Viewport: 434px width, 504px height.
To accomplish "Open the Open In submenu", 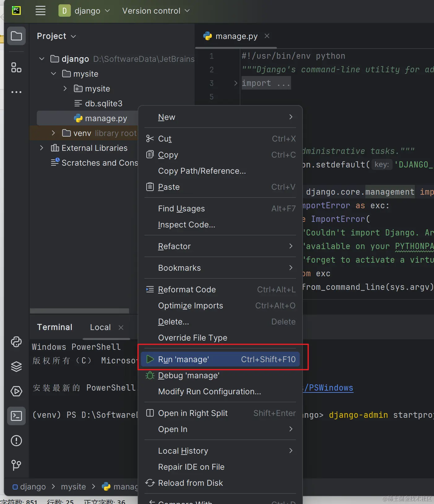I will [x=220, y=429].
